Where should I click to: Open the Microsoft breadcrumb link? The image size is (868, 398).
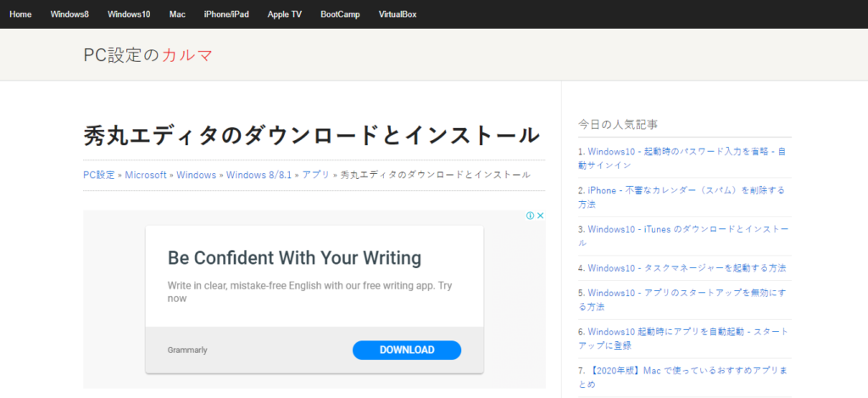(146, 175)
